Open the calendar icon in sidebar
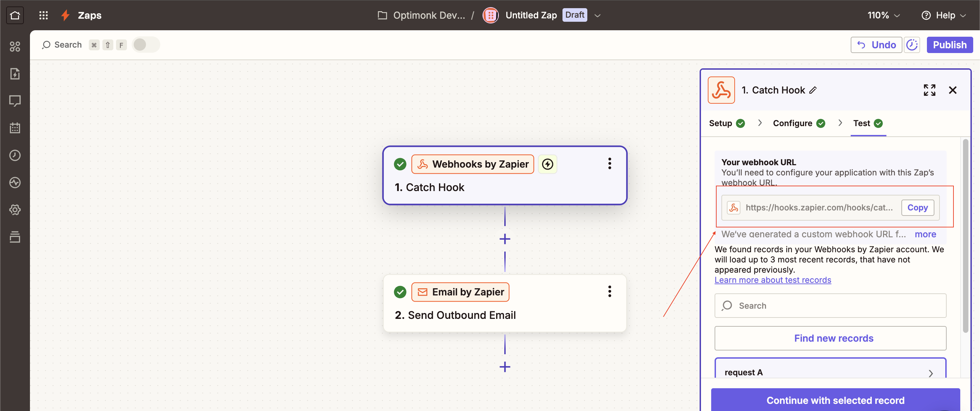This screenshot has width=980, height=411. (15, 128)
